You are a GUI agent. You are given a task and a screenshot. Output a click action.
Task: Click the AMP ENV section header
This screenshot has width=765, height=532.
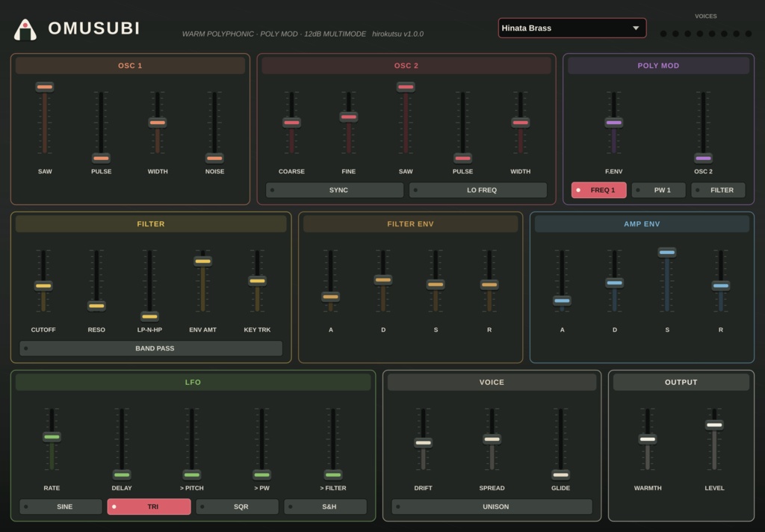(642, 223)
